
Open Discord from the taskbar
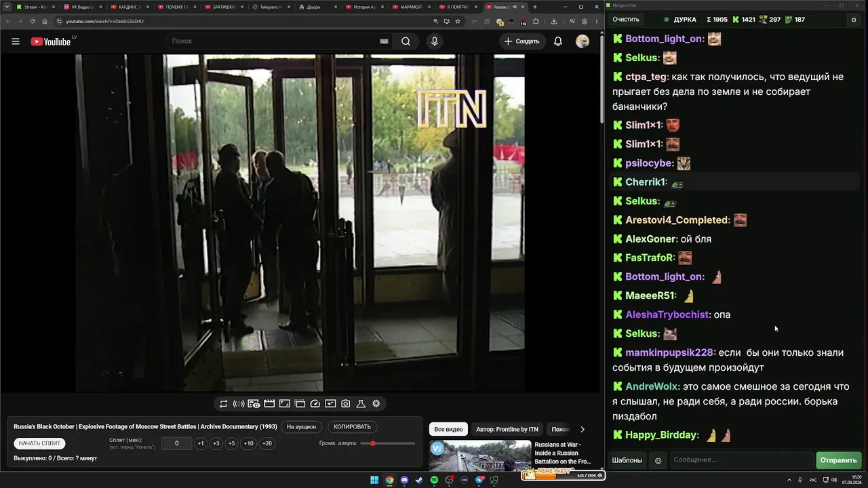click(x=404, y=480)
